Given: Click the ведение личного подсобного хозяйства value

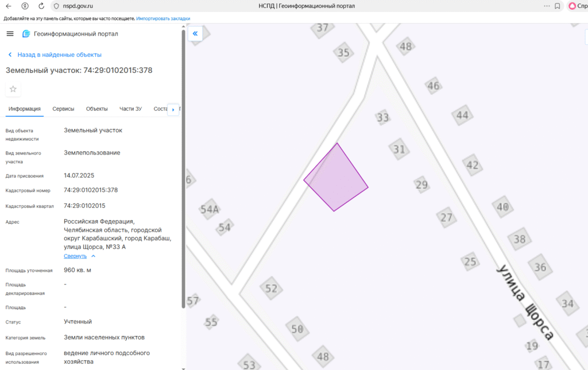Looking at the screenshot, I should pyautogui.click(x=106, y=357).
